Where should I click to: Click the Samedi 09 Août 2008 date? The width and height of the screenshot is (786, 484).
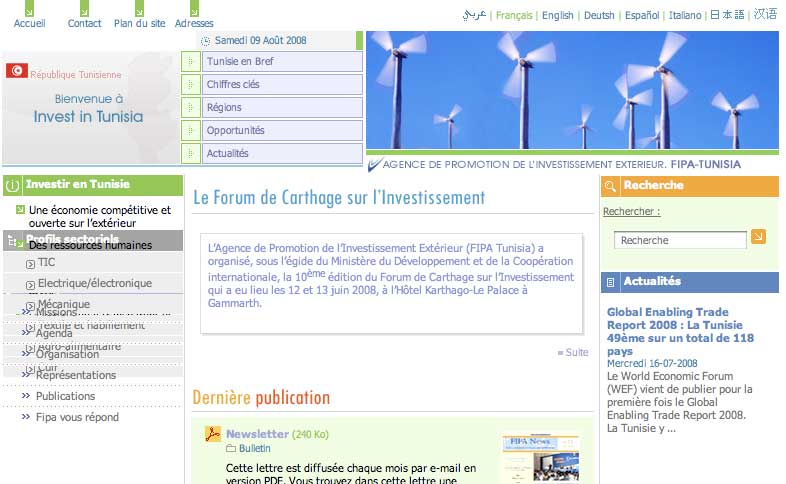[260, 41]
